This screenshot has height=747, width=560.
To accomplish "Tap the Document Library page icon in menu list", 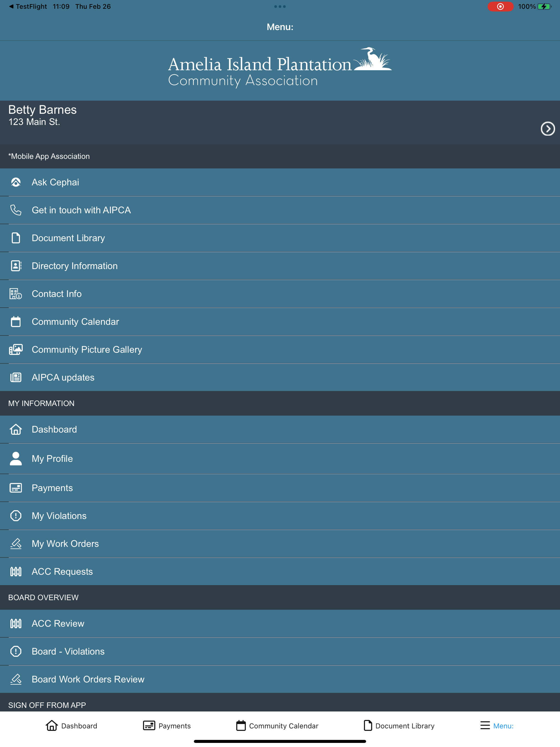I will [x=16, y=238].
